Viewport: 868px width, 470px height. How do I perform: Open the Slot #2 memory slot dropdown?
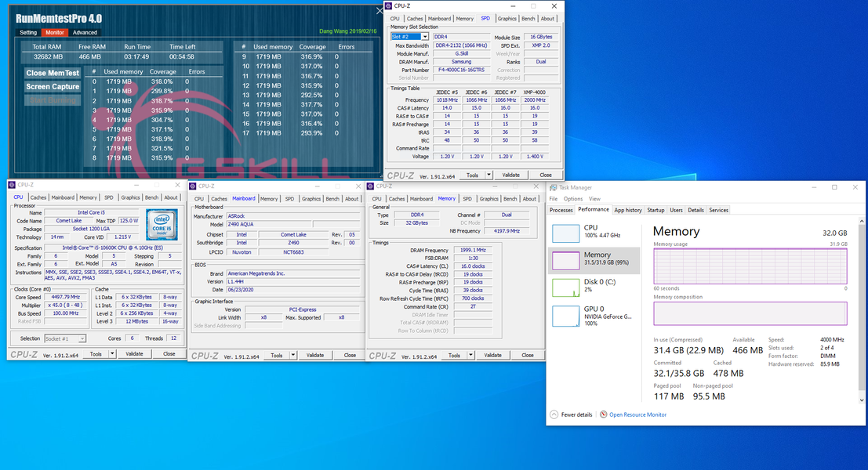410,37
